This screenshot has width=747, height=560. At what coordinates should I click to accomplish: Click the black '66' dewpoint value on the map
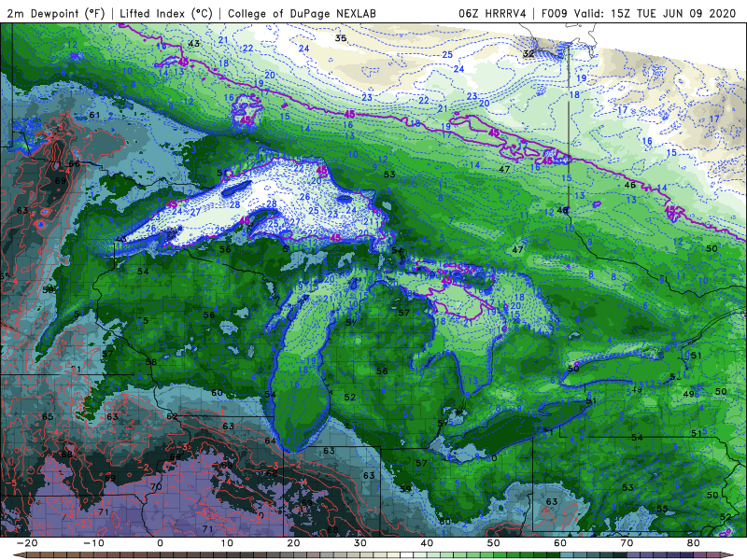tap(75, 164)
